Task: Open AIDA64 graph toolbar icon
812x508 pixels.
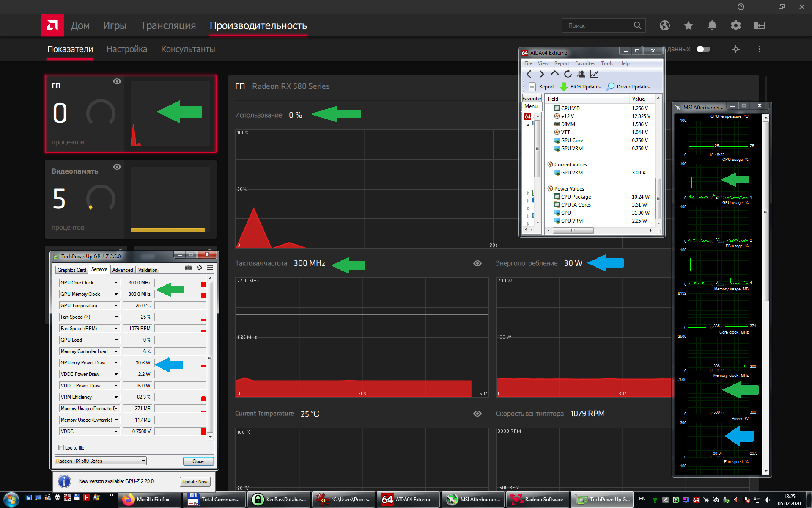Action: (594, 74)
